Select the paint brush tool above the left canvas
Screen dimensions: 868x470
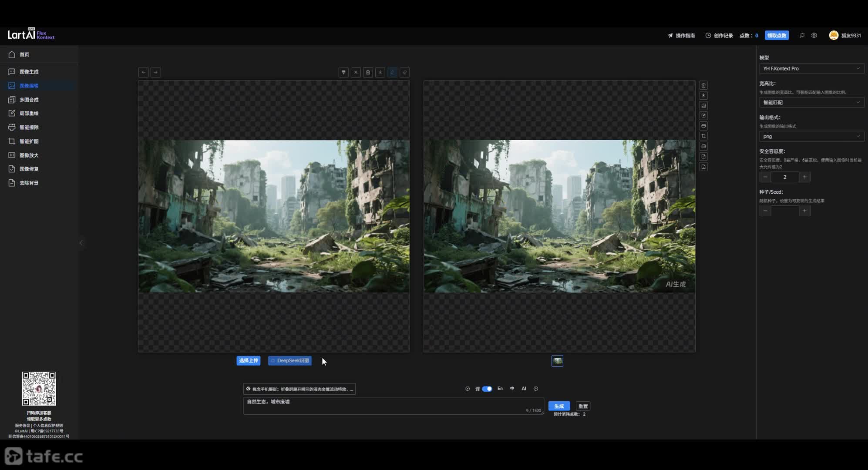point(343,72)
